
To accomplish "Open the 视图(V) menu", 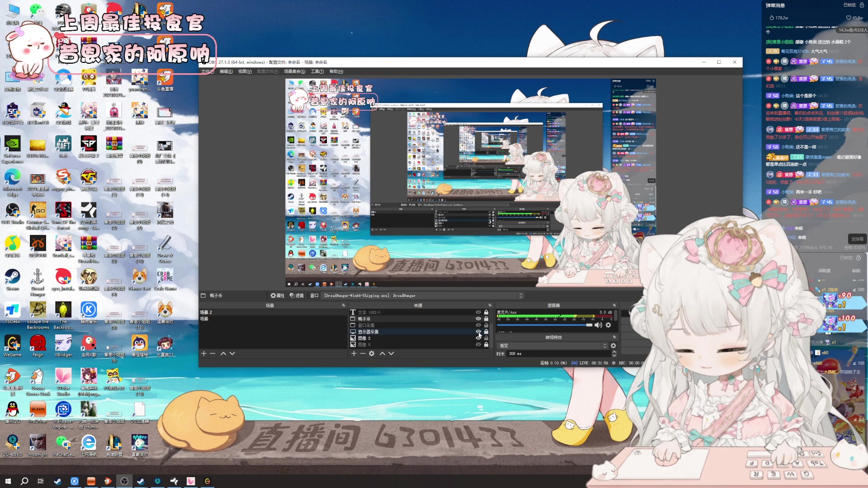I will click(x=245, y=71).
